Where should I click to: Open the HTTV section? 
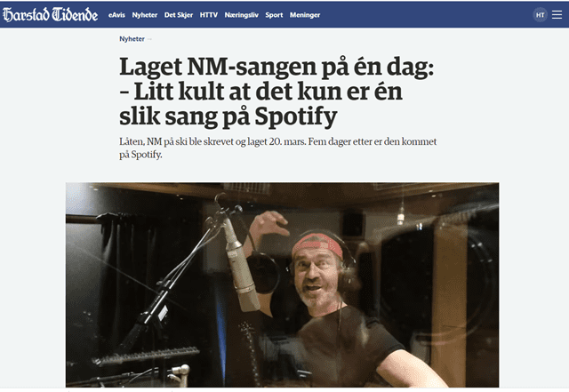click(209, 15)
